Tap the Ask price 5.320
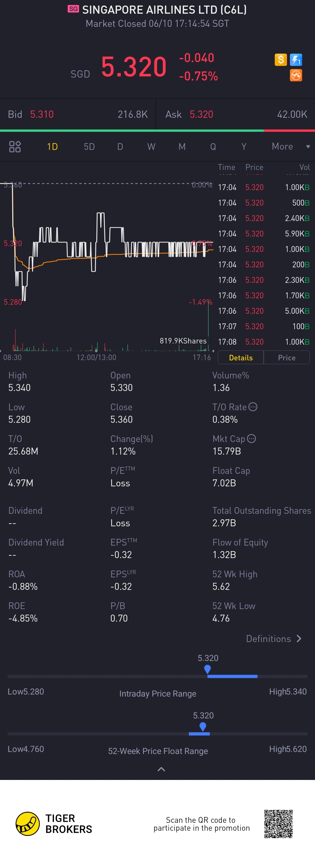Viewport: 315px width, 868px height. [x=201, y=114]
